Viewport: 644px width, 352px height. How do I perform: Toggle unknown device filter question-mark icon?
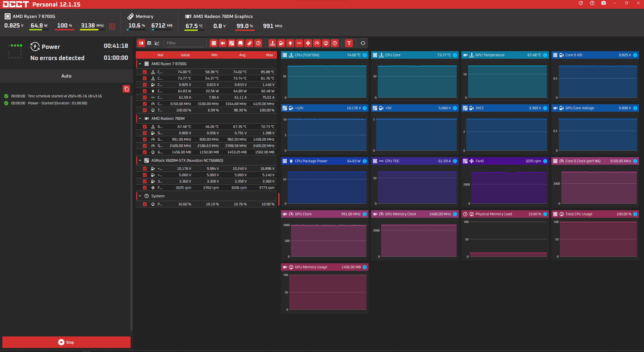coord(258,43)
